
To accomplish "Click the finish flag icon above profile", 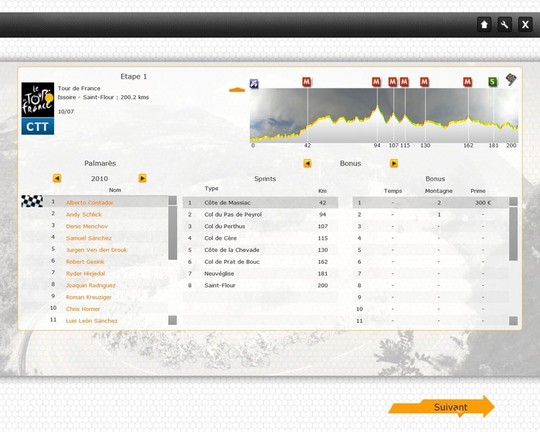I will click(511, 80).
